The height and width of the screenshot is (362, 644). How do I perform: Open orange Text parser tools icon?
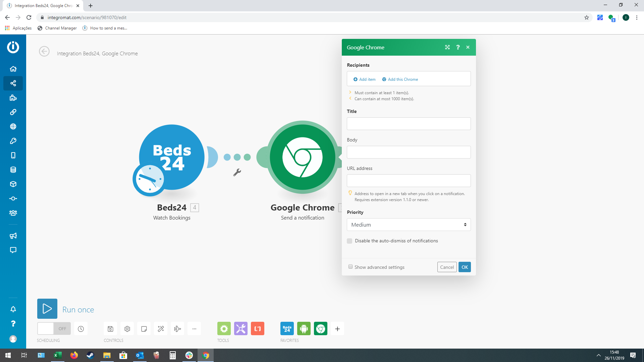(258, 329)
